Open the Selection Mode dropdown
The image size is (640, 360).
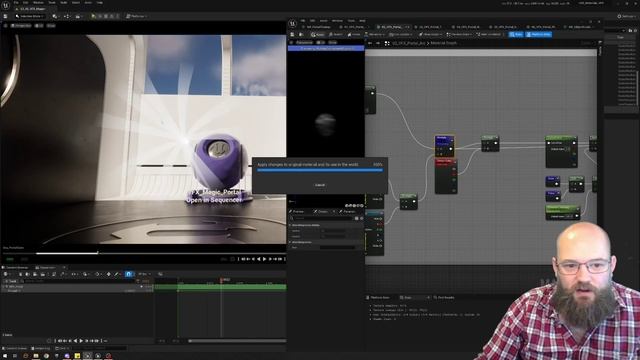[30, 16]
